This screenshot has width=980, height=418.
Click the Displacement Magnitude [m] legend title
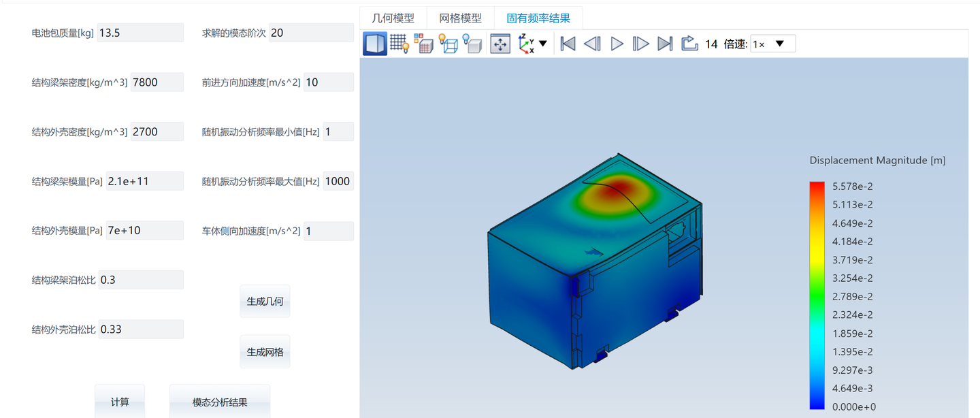tap(877, 160)
